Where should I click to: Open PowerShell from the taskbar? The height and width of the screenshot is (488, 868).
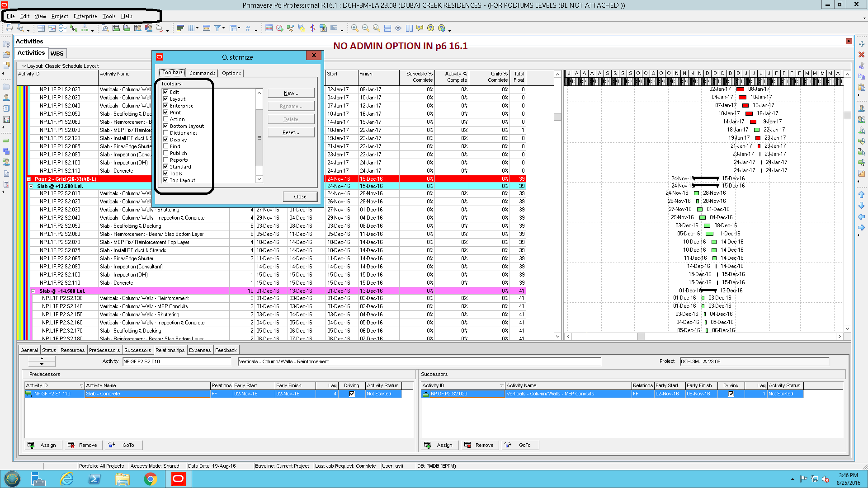point(94,479)
